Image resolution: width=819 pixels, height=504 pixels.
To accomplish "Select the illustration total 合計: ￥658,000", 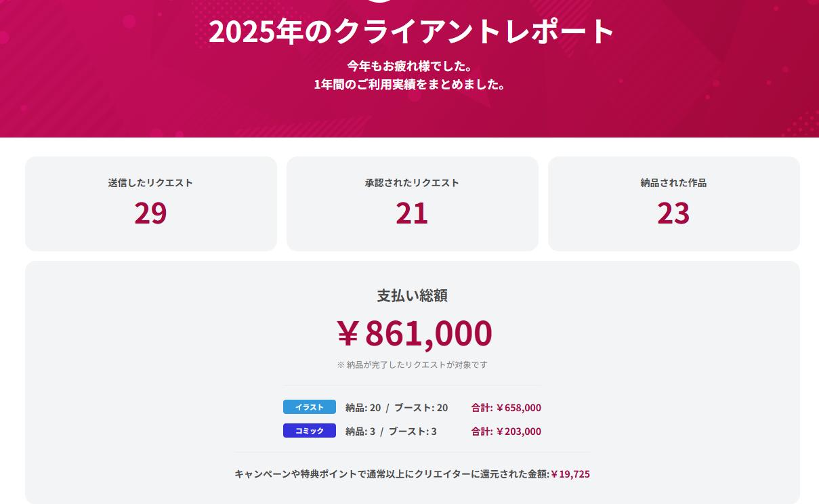I will point(506,408).
